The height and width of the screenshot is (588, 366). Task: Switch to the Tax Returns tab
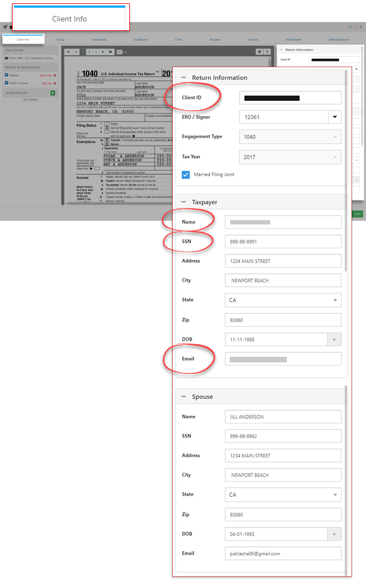[x=141, y=40]
